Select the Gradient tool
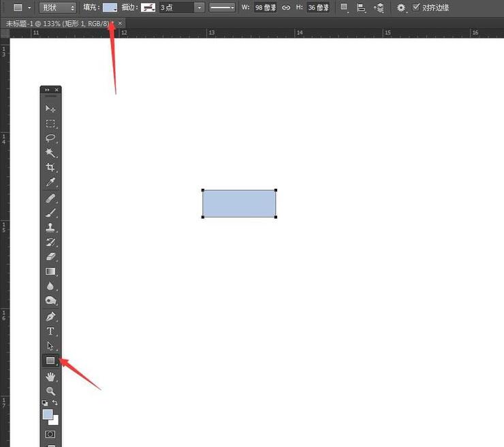Screen dimensions: 504x447 (x=50, y=271)
